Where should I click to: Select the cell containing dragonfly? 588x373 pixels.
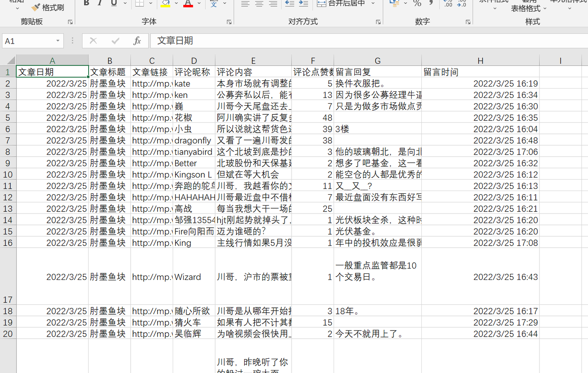tap(194, 140)
